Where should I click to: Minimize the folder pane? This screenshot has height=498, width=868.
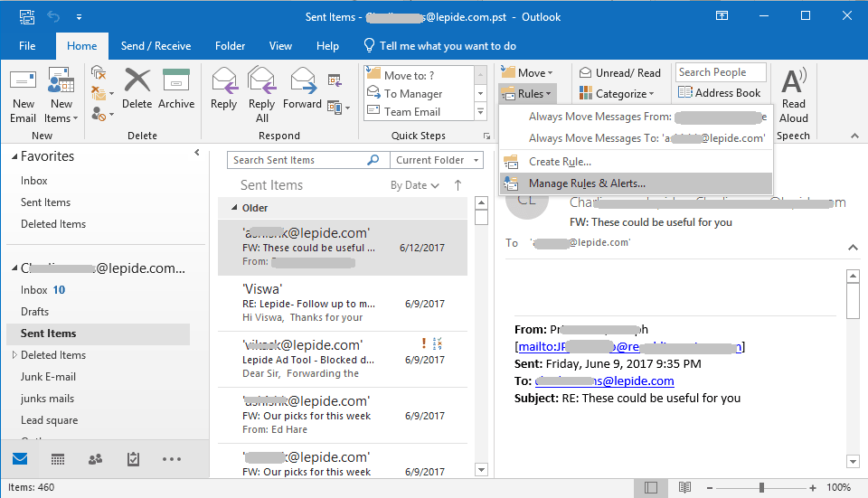point(197,153)
